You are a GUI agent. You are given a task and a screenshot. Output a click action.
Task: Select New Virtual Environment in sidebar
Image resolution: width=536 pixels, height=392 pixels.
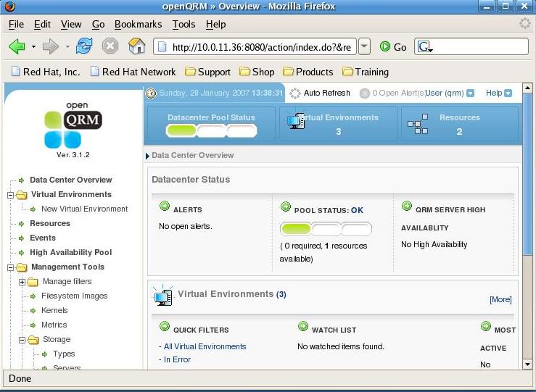tap(84, 209)
